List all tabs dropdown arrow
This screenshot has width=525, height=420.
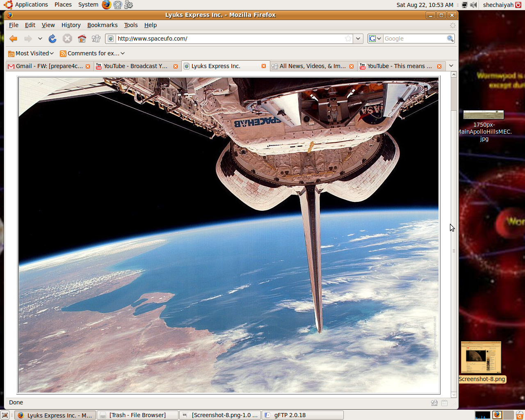(x=451, y=66)
